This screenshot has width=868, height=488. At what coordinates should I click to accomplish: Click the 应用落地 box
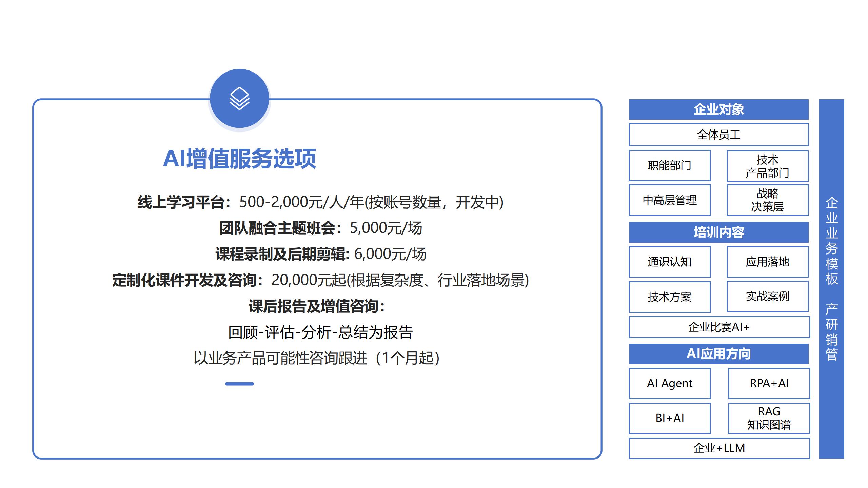767,262
